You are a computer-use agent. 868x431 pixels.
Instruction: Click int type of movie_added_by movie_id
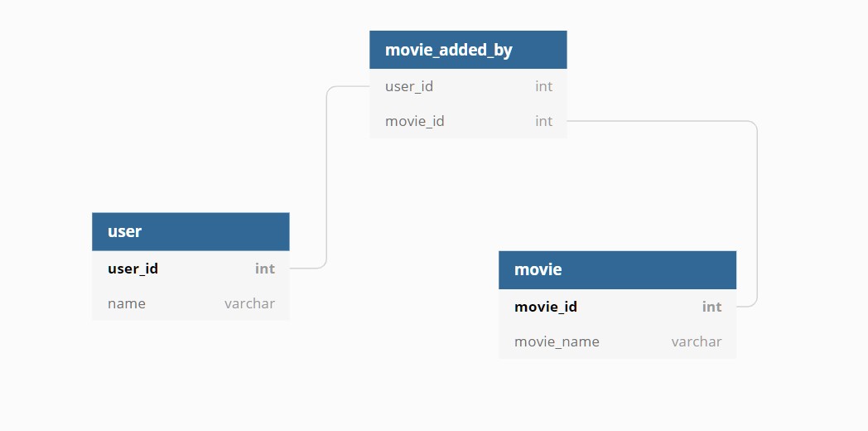543,121
